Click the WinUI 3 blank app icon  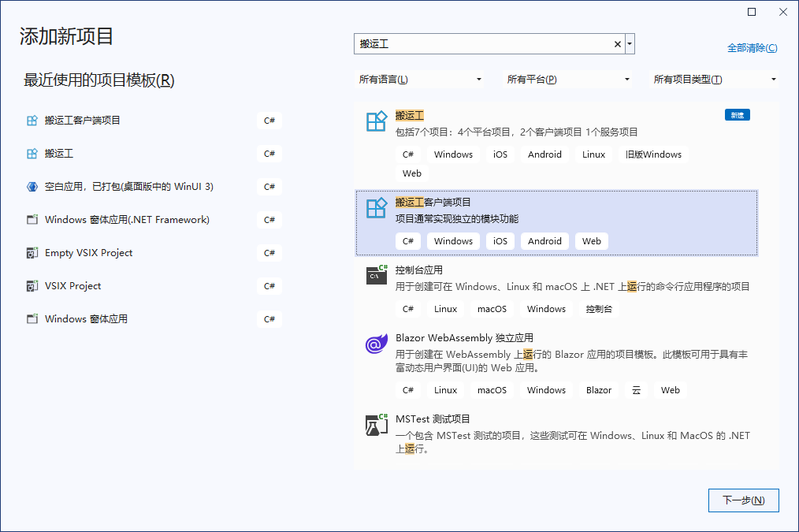[x=32, y=187]
